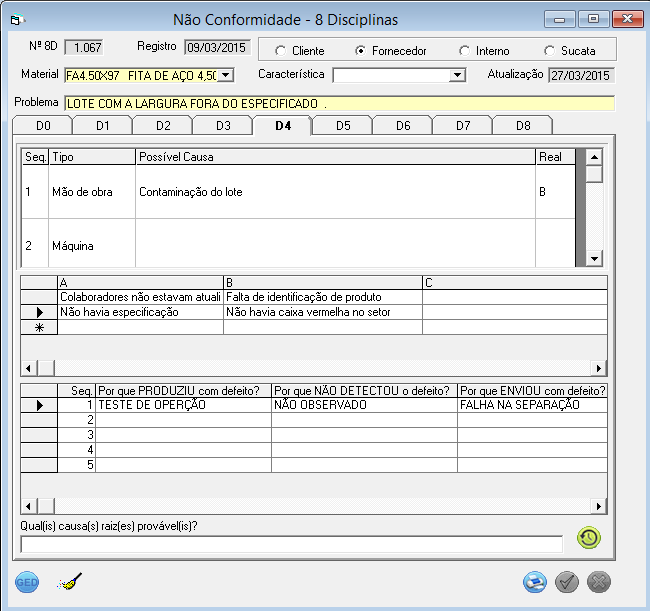
Task: Click the root cause text field
Action: 291,544
